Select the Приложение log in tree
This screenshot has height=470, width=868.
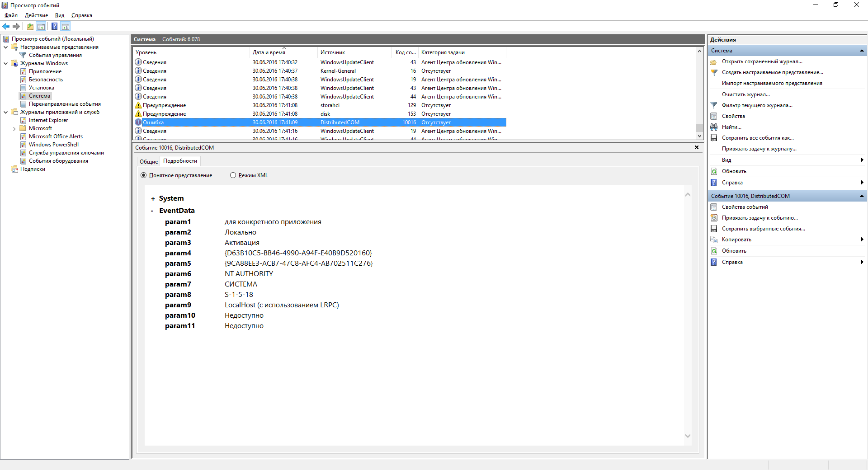pos(45,71)
